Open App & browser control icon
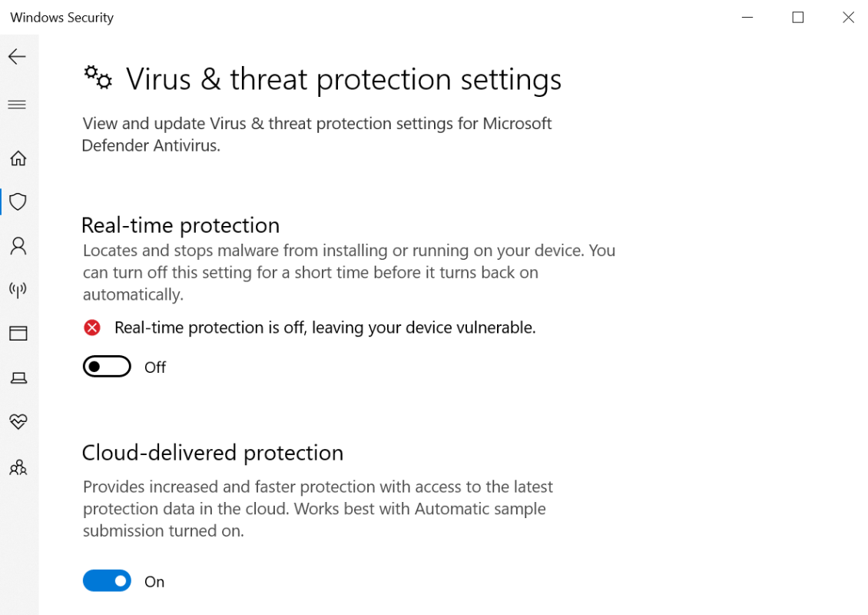 [x=18, y=334]
